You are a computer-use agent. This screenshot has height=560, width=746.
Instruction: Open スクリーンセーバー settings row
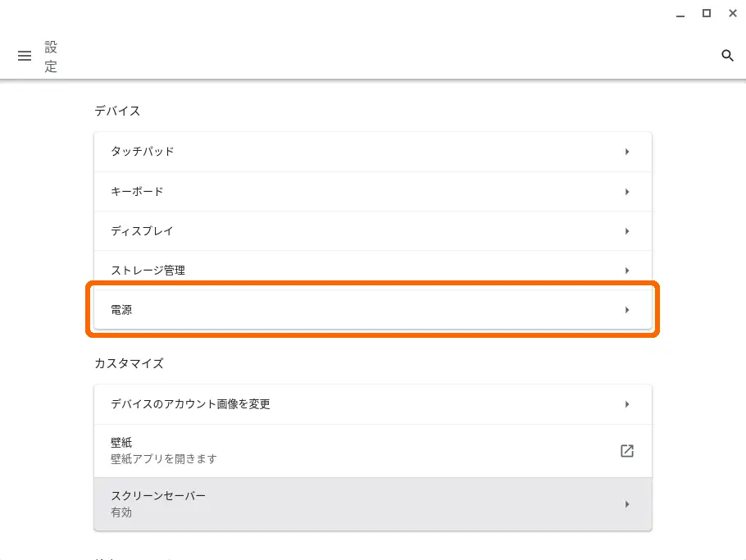(x=373, y=504)
